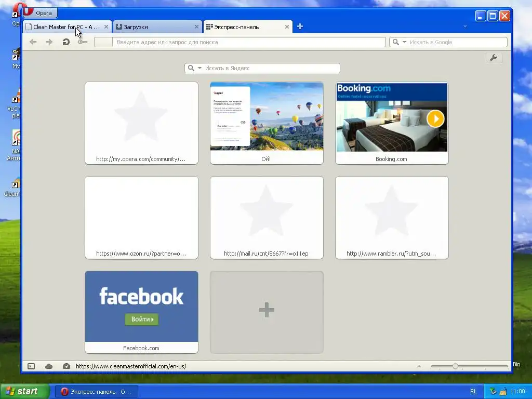Open the closed tabs dropdown arrow
This screenshot has width=532, height=399.
tap(465, 26)
